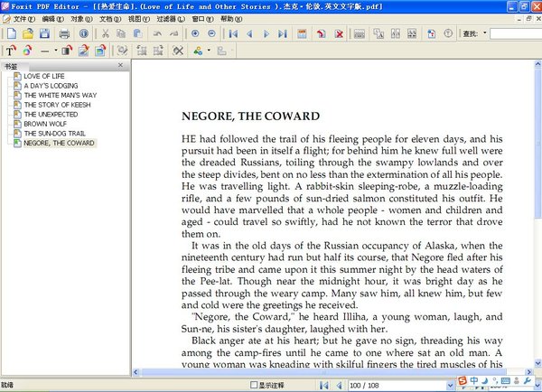Open the 文件 (File) menu

click(23, 19)
